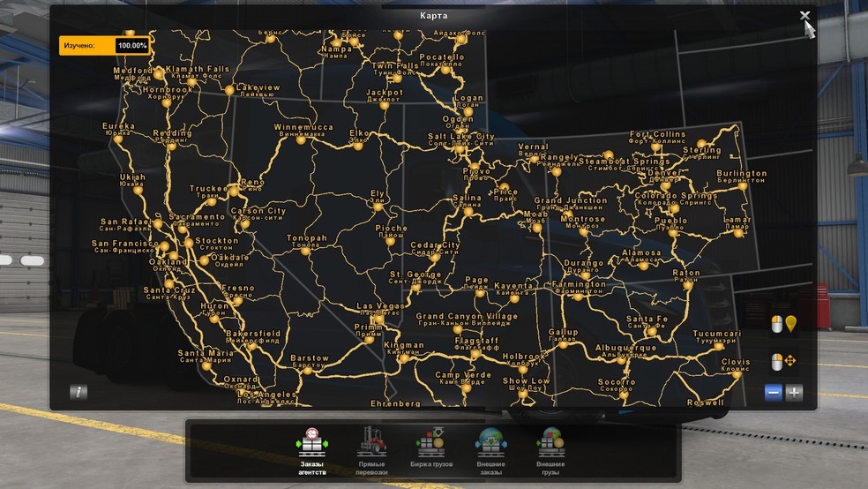The width and height of the screenshot is (868, 489).
Task: Click the Карта window title
Action: coord(434,15)
